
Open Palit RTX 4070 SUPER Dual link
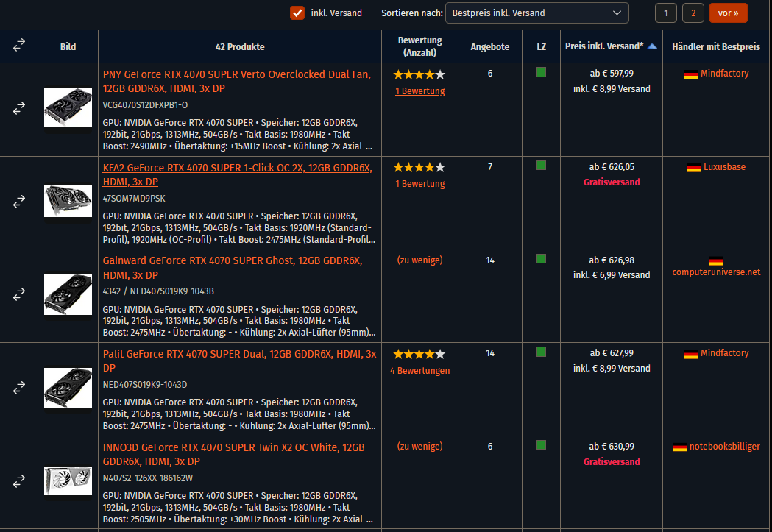pyautogui.click(x=239, y=361)
